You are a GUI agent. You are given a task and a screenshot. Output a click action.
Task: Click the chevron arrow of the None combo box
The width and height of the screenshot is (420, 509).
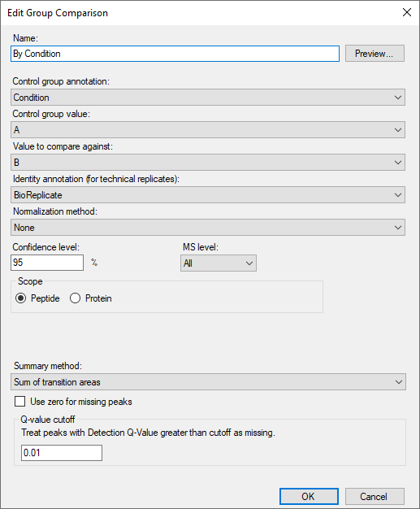pyautogui.click(x=398, y=227)
